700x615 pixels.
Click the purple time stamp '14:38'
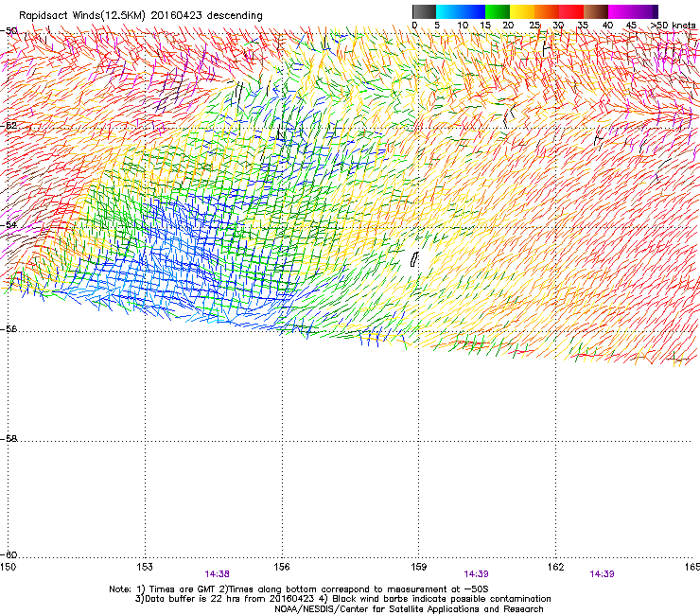(217, 574)
